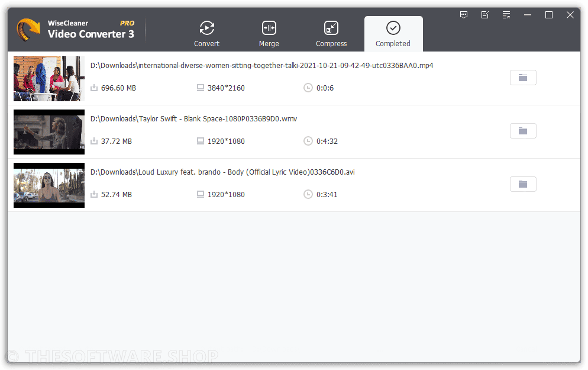Open output folder for Loud Luxury avi
The width and height of the screenshot is (588, 370).
[523, 184]
